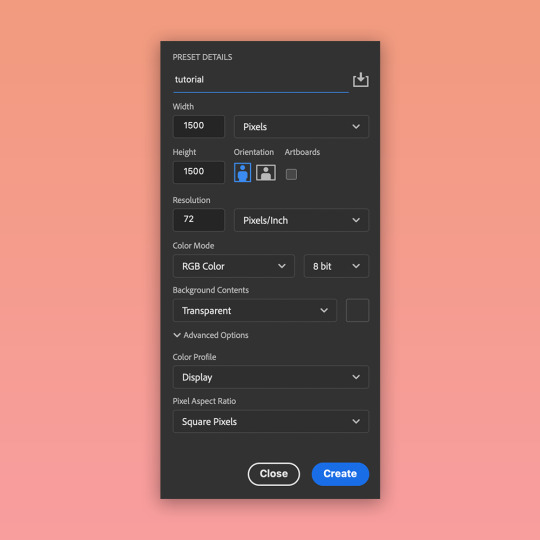Open the Square Pixels aspect ratio dropdown
540x540 pixels.
click(271, 422)
